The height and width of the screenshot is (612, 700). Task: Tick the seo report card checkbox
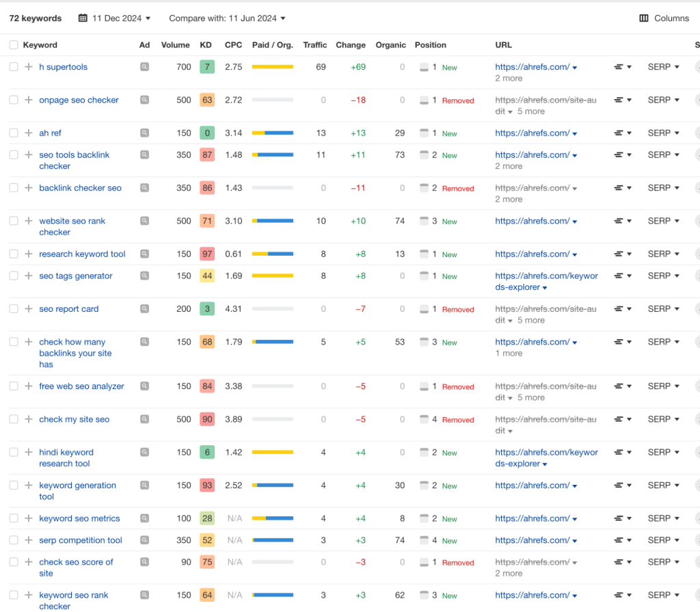[x=14, y=308]
